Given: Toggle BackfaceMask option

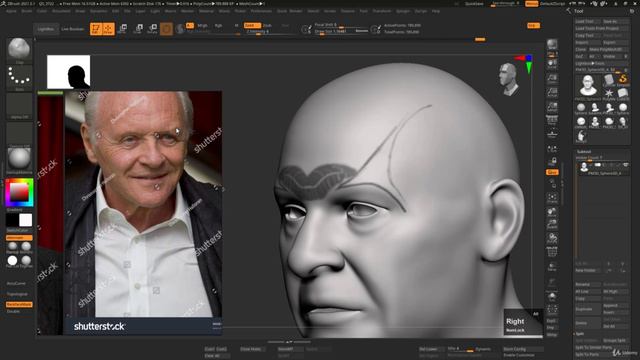Looking at the screenshot, I should point(19,304).
